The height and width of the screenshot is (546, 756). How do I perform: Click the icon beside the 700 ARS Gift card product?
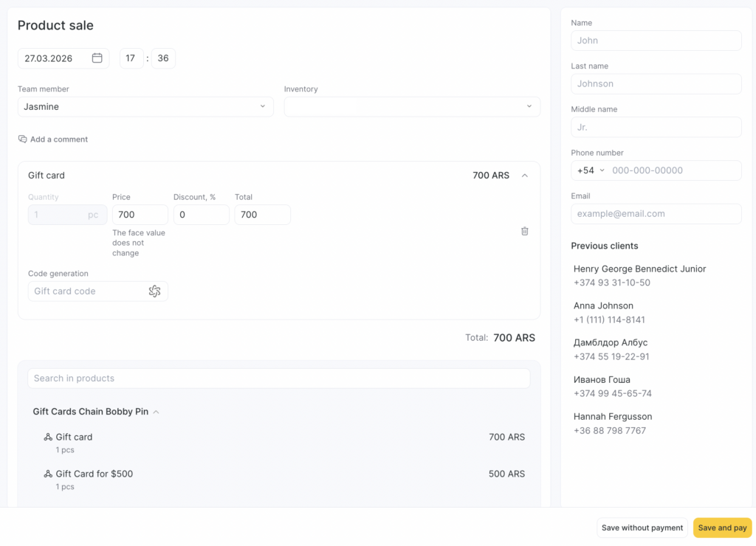(x=48, y=438)
